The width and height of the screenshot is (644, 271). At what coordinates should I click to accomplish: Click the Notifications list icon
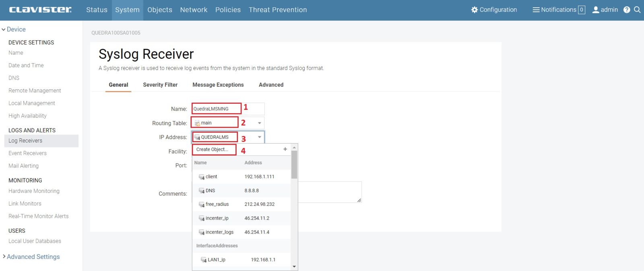pyautogui.click(x=536, y=10)
